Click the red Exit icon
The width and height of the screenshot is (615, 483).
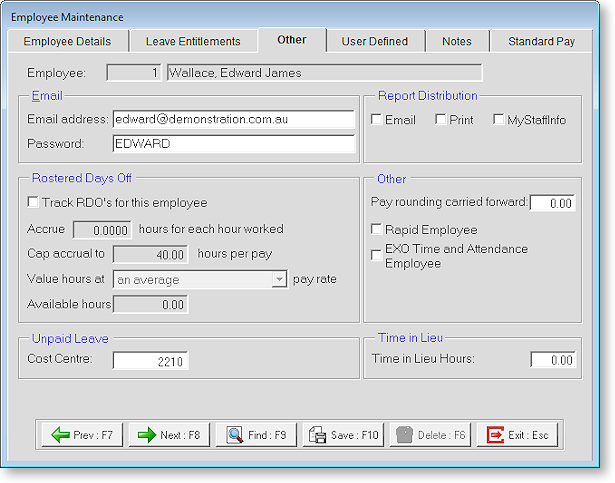[x=496, y=435]
